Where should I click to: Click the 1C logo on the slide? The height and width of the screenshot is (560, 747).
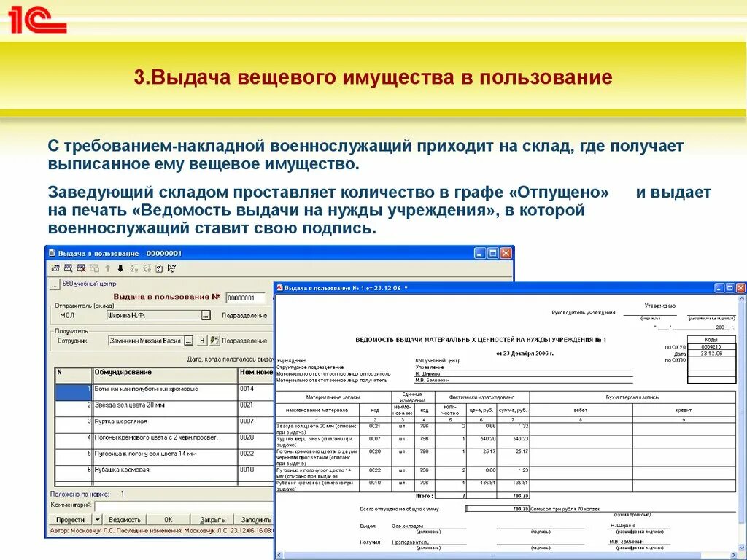pyautogui.click(x=38, y=20)
